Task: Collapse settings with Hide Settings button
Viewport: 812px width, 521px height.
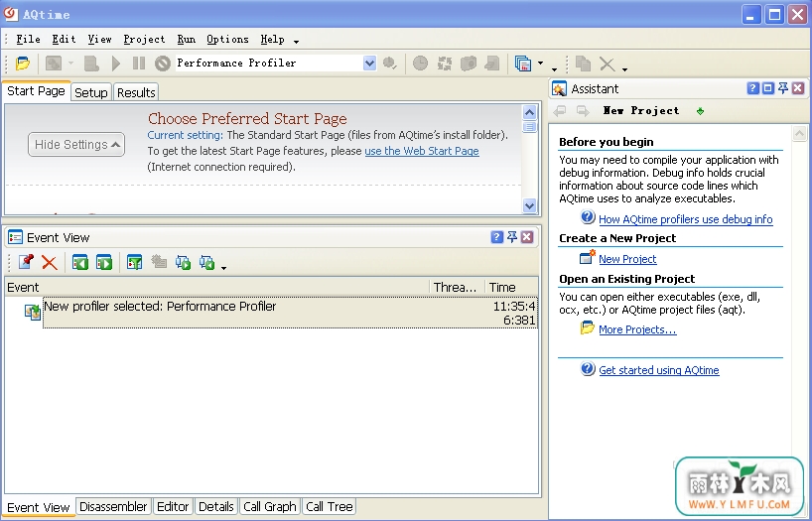Action: 76,145
